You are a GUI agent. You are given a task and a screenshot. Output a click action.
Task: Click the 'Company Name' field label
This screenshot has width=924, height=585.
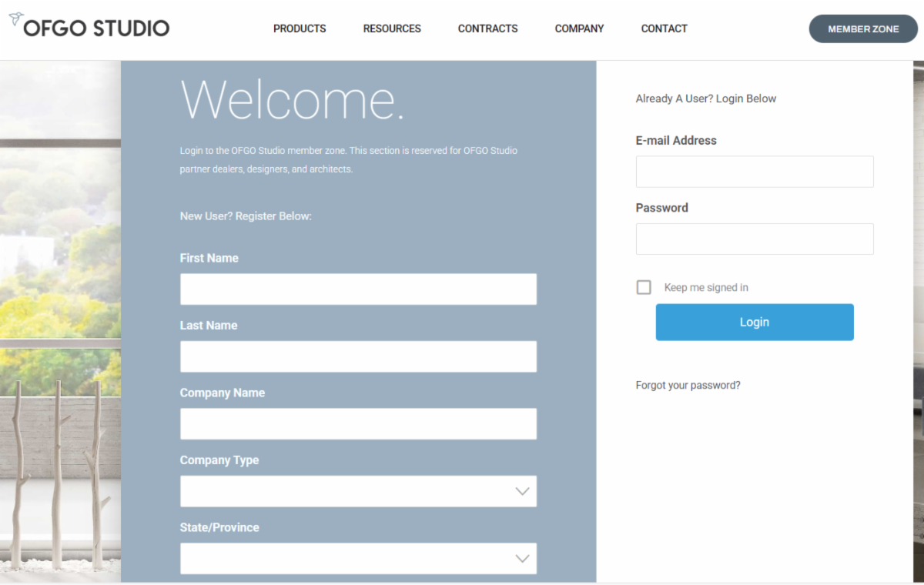223,393
